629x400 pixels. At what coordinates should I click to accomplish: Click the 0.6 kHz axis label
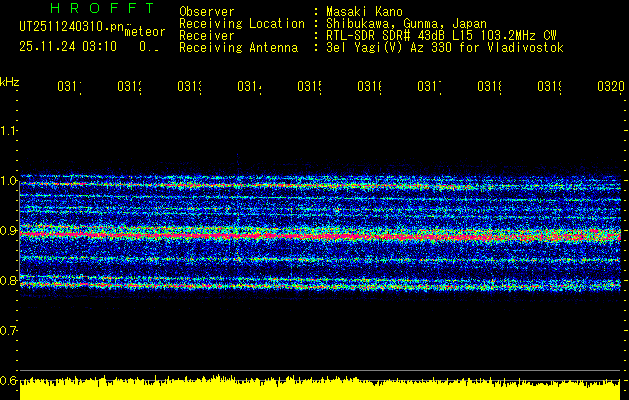pos(8,380)
